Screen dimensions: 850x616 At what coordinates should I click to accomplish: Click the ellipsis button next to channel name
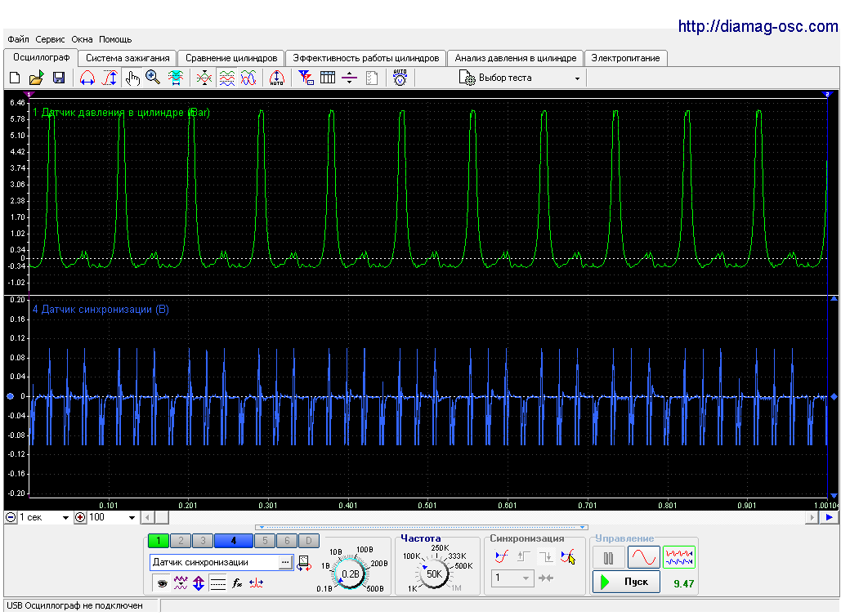tap(285, 562)
